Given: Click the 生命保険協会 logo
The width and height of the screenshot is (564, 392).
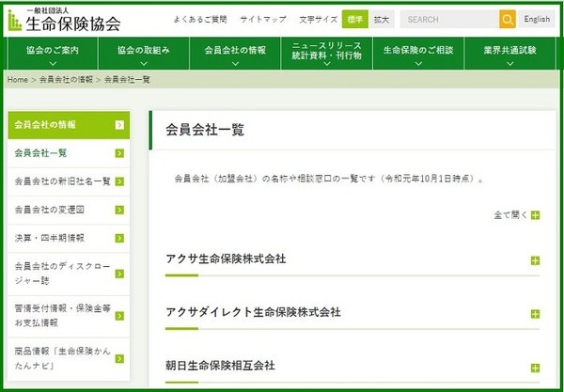Looking at the screenshot, I should [64, 20].
